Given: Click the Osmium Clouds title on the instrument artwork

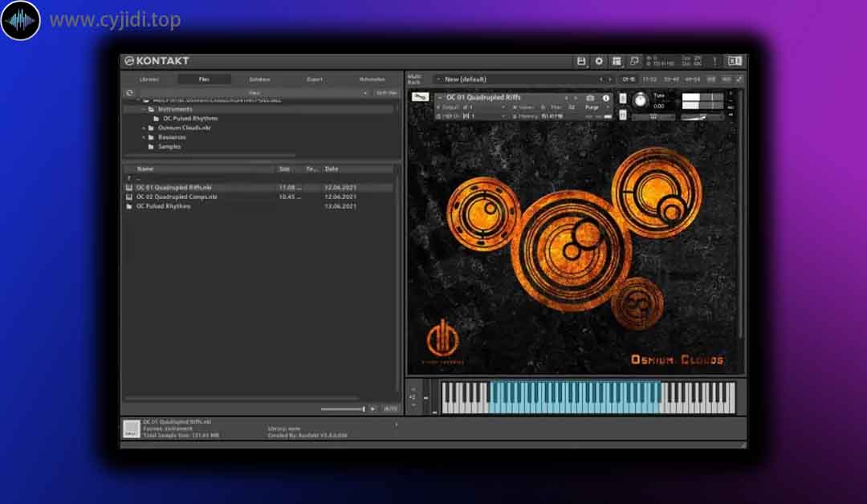Looking at the screenshot, I should [678, 360].
